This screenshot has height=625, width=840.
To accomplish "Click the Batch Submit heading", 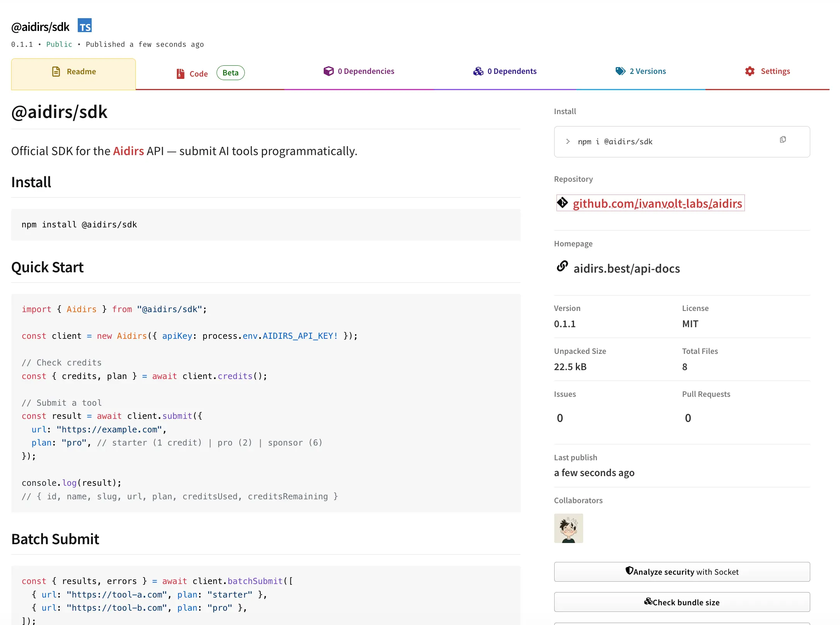I will tap(55, 539).
